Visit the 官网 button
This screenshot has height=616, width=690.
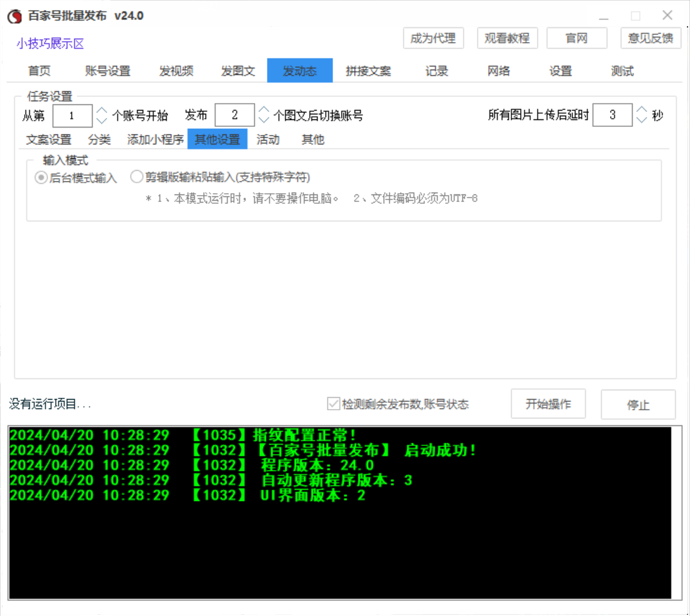click(x=576, y=38)
